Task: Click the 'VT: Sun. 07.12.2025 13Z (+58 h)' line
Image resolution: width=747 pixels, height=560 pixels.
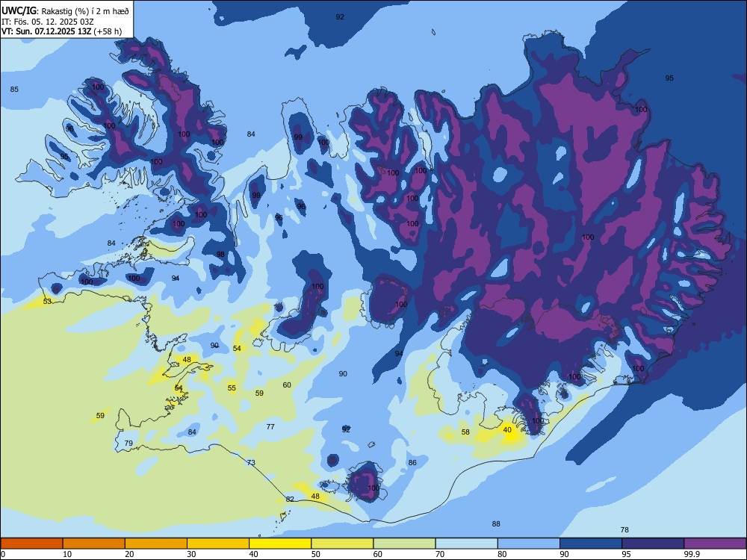Action: click(61, 31)
